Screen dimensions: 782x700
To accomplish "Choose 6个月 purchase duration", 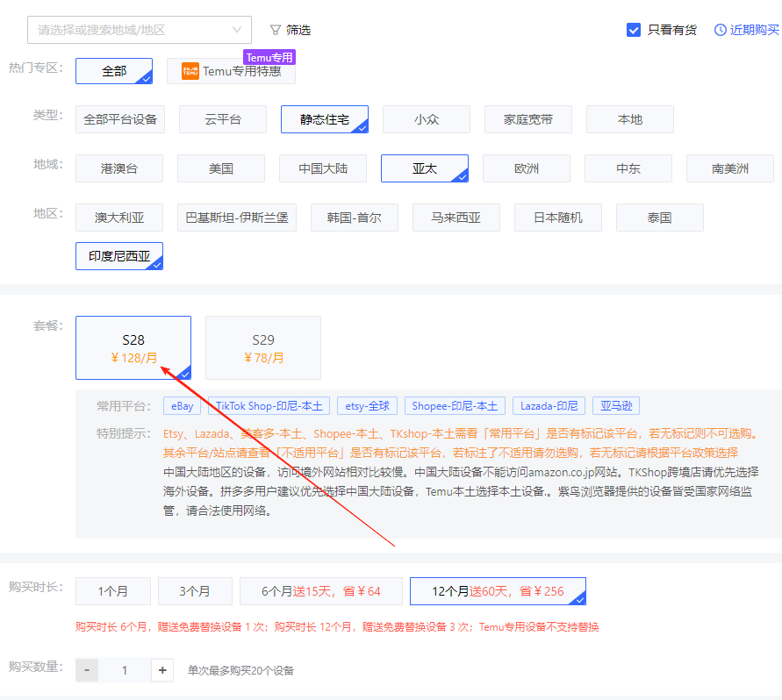I will 321,591.
